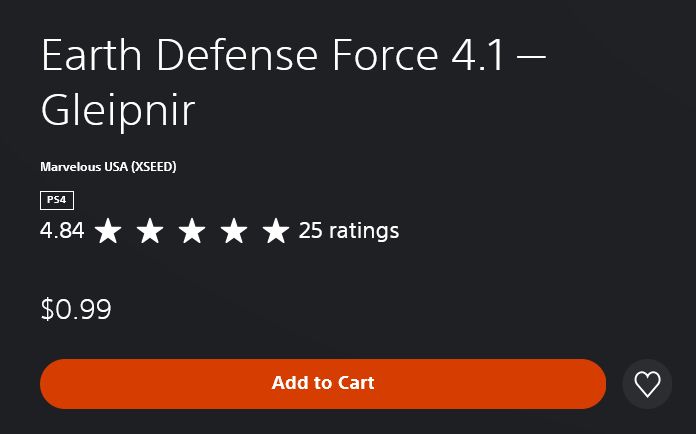Click the 4.84 average rating score
This screenshot has width=696, height=434.
62,231
